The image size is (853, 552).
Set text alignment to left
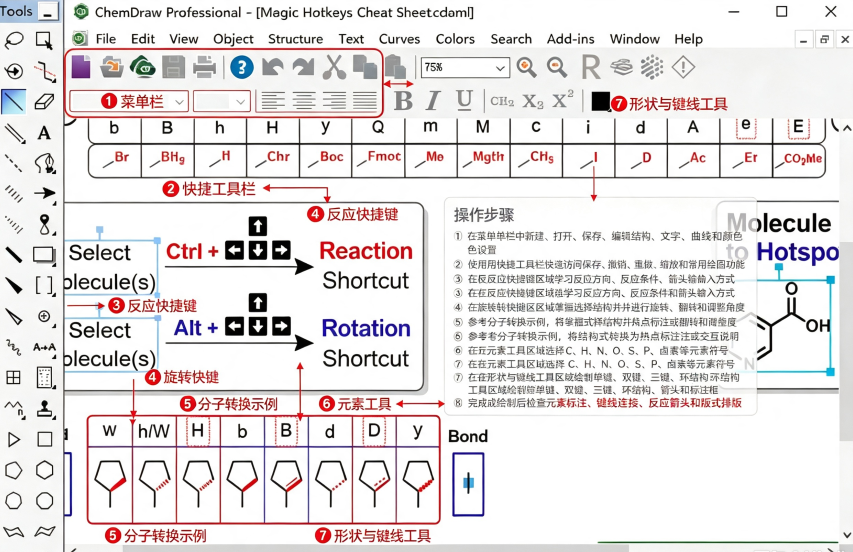coord(273,101)
